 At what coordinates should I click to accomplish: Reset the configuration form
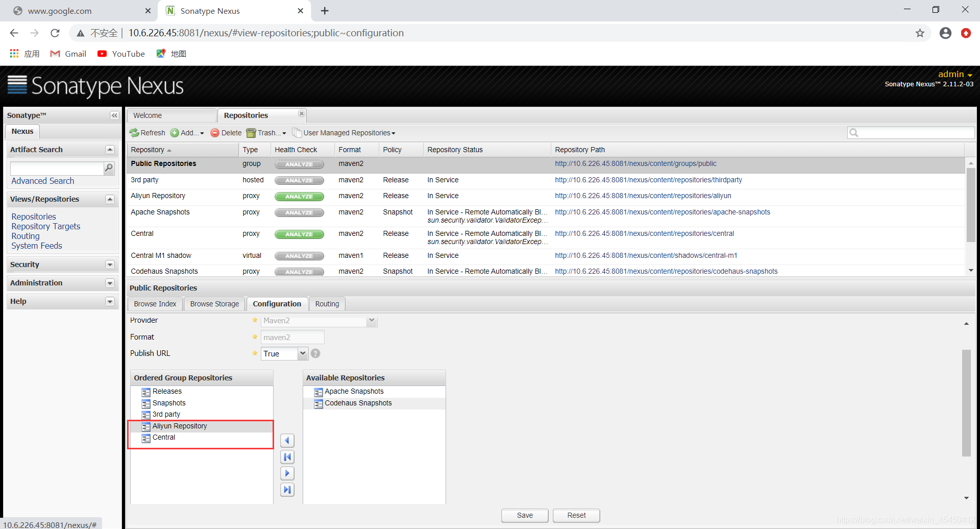pos(576,515)
